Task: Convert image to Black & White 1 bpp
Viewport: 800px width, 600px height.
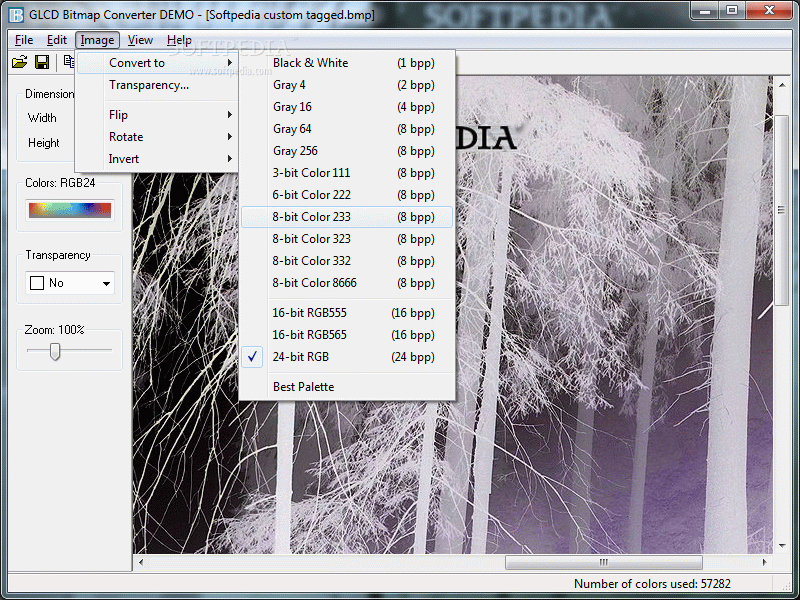Action: tap(347, 63)
